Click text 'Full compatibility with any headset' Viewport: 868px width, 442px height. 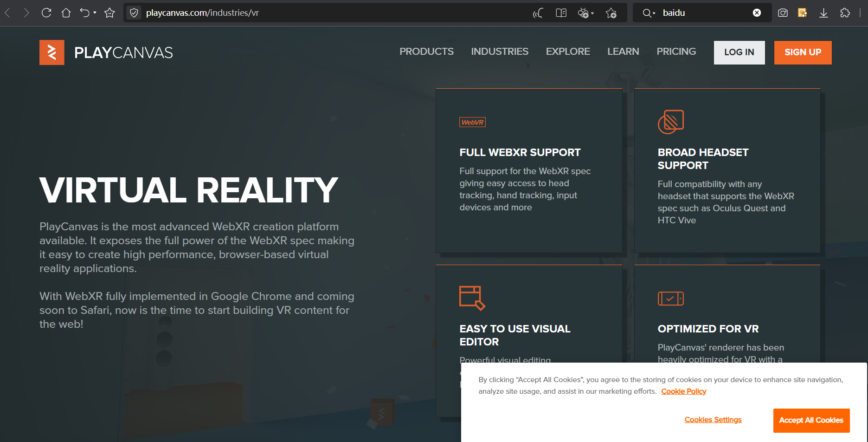click(x=726, y=202)
